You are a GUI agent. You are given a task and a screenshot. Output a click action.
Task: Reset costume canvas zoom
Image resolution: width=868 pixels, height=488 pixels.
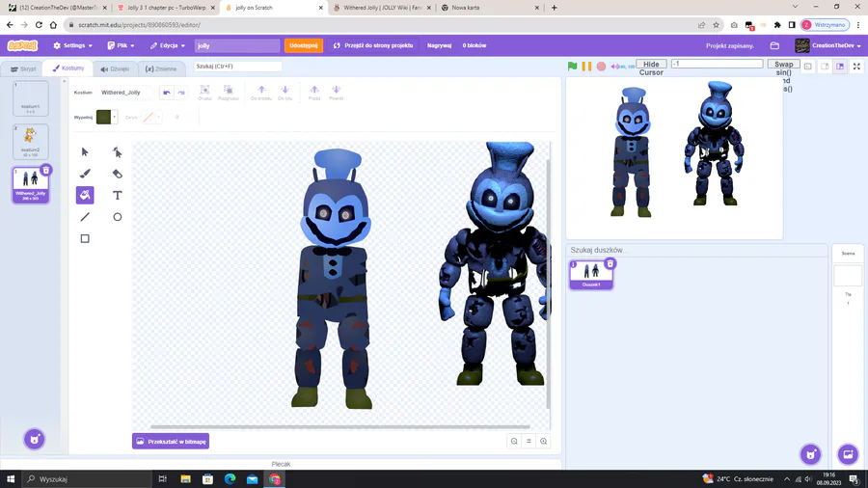pyautogui.click(x=529, y=441)
